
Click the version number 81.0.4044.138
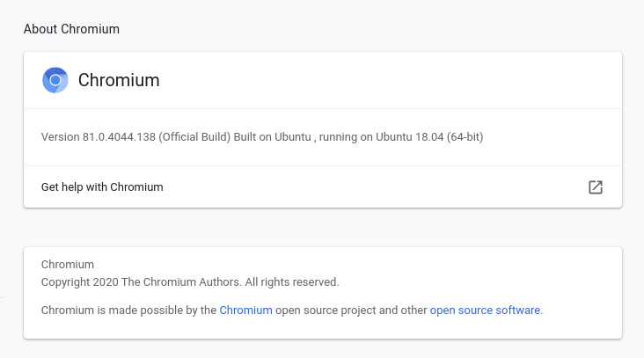point(119,136)
